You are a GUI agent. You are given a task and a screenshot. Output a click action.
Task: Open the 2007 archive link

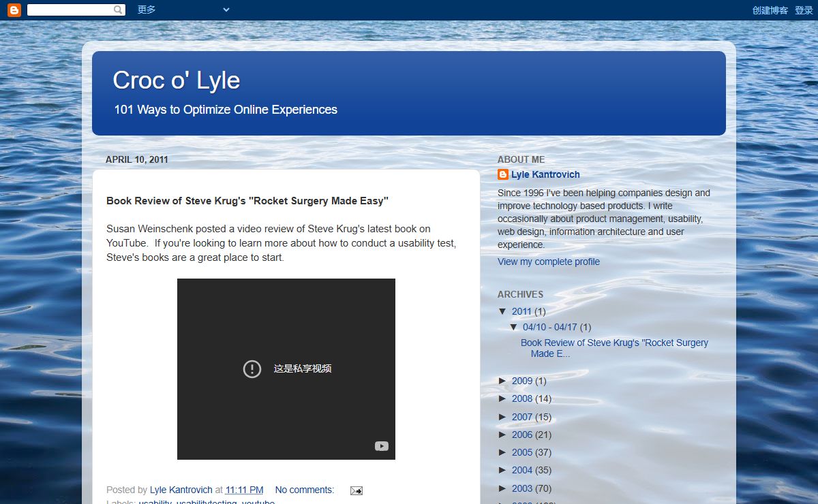(x=521, y=417)
